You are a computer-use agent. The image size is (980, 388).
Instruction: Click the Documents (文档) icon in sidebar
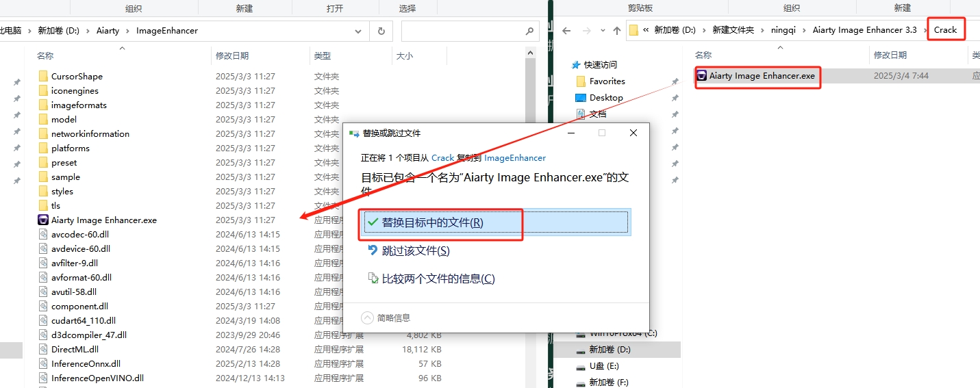581,114
